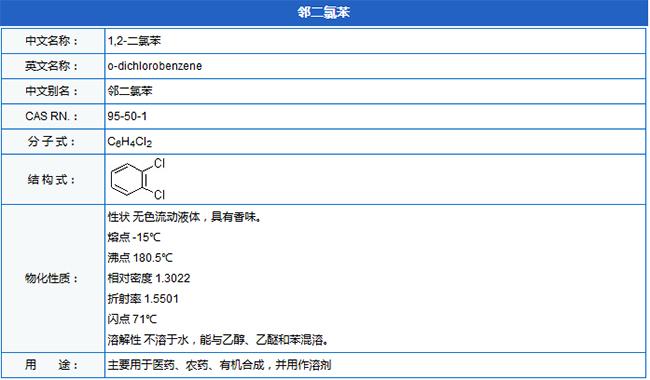Screen dimensions: 650x380
Task: Click the text o-dichlorobenzene
Action: coord(155,66)
